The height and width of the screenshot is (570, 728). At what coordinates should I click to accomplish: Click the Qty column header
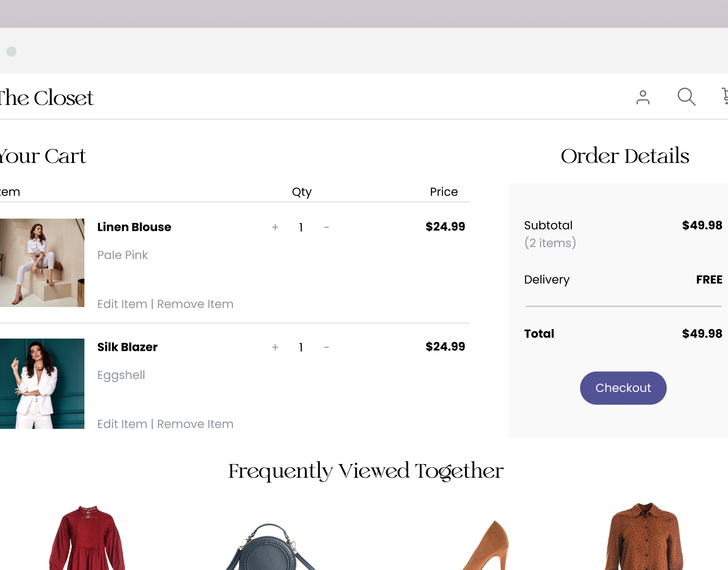pyautogui.click(x=302, y=192)
